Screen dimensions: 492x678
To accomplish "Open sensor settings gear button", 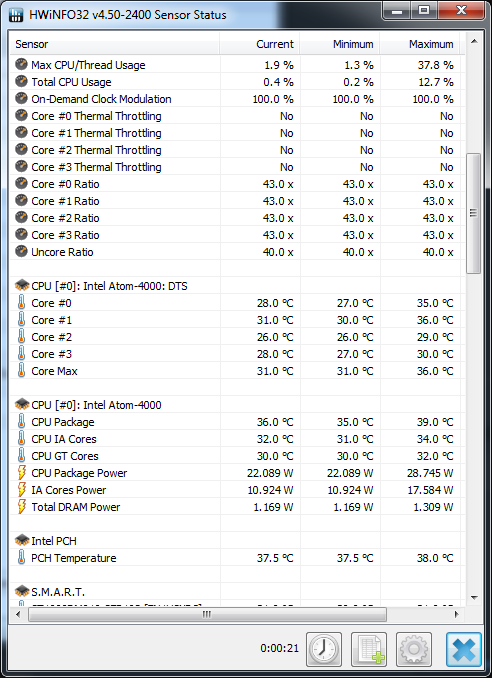I will pyautogui.click(x=414, y=649).
